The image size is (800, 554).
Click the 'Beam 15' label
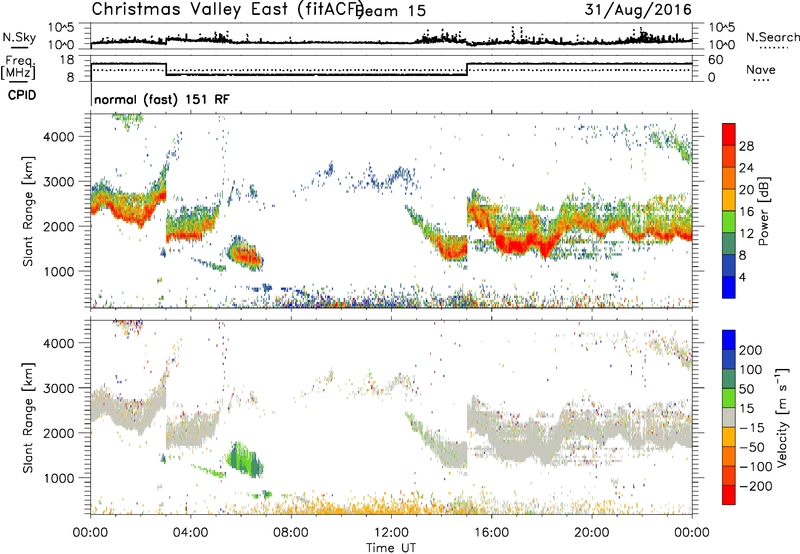[x=391, y=11]
